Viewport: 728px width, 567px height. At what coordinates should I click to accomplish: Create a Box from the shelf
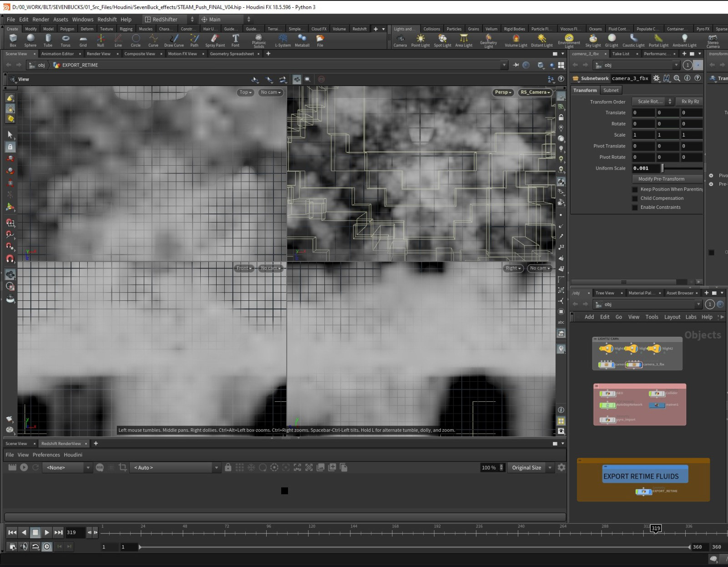[x=13, y=40]
